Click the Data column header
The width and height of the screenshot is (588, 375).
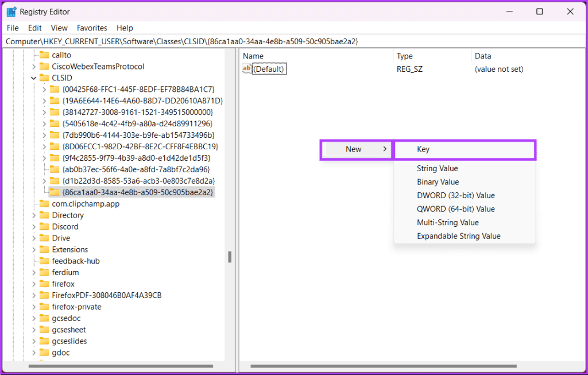coord(528,56)
